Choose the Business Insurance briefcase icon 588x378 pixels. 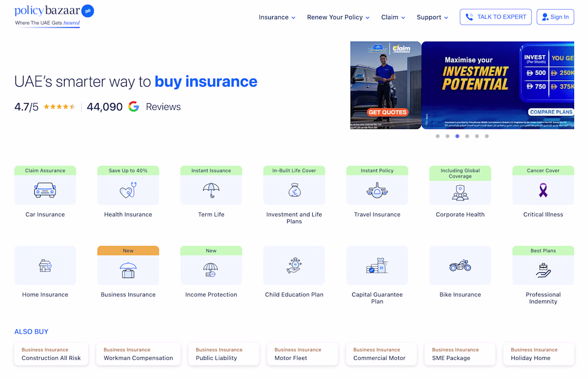128,270
